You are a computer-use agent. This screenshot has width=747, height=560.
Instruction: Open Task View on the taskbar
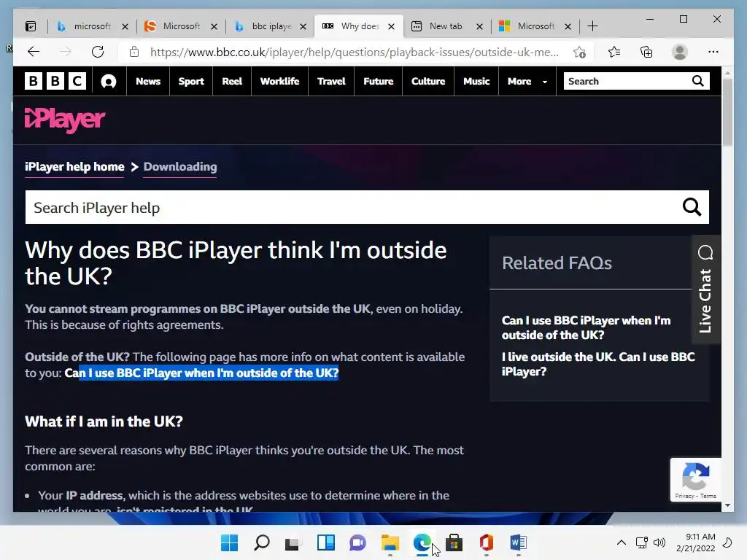click(292, 542)
